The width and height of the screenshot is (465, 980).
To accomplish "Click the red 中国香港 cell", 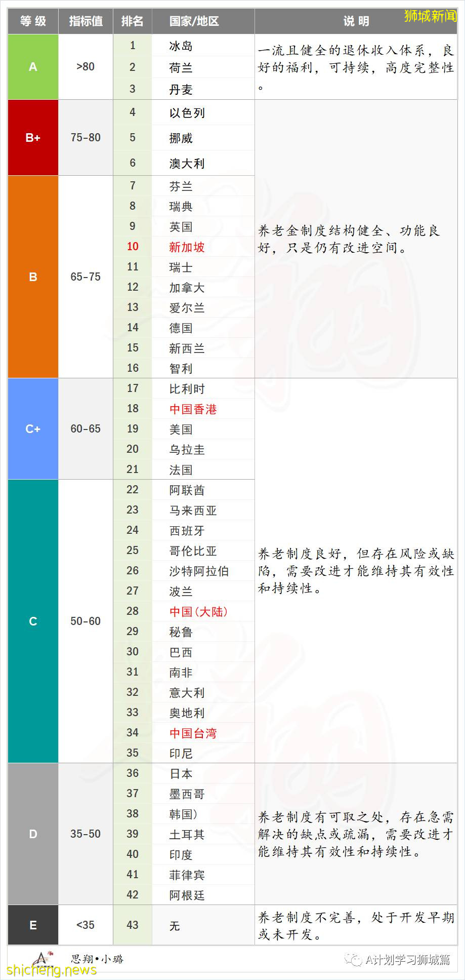I will (203, 409).
